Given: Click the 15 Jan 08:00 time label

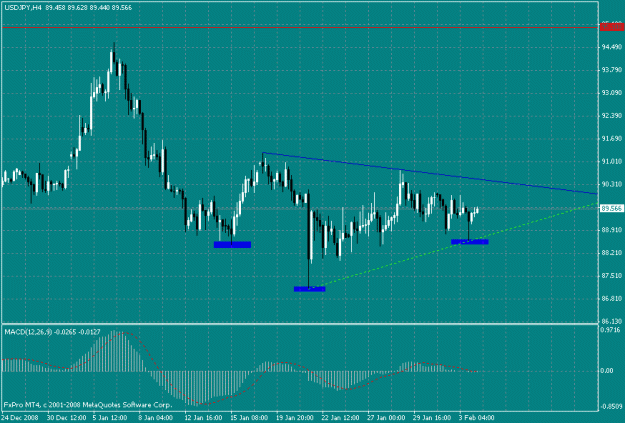Looking at the screenshot, I should (249, 417).
